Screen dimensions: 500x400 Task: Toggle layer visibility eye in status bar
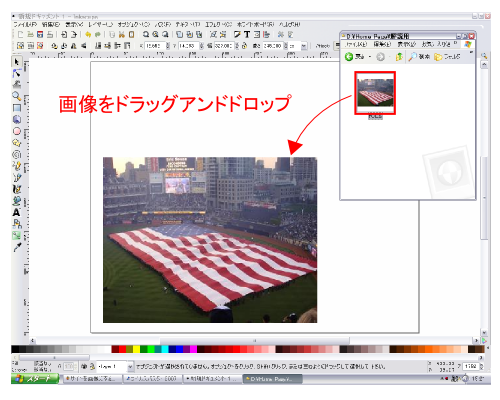point(84,367)
